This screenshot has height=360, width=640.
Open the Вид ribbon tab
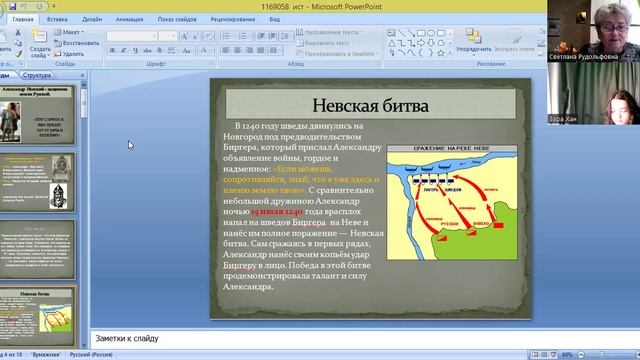[x=275, y=19]
